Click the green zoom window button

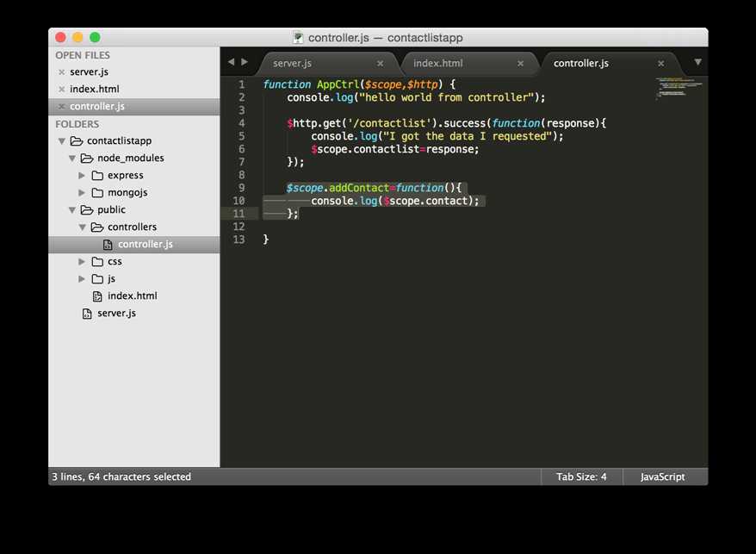tap(95, 37)
